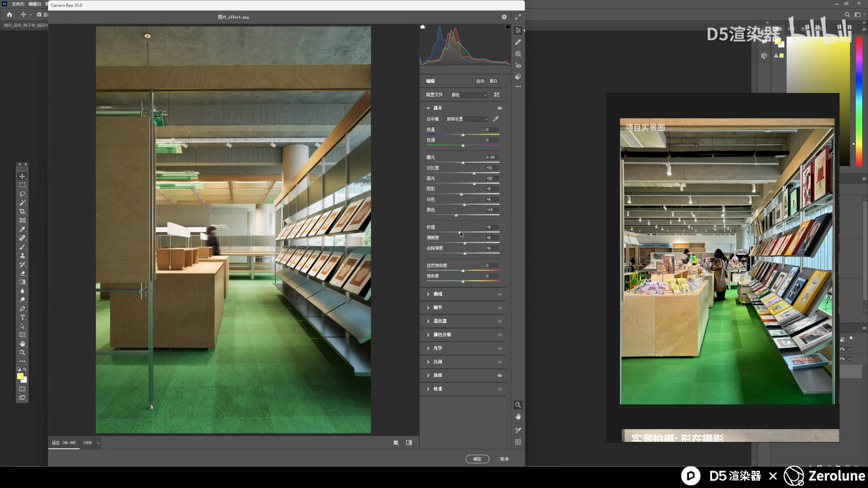Select the Camera Raw zoom tool

click(x=518, y=405)
